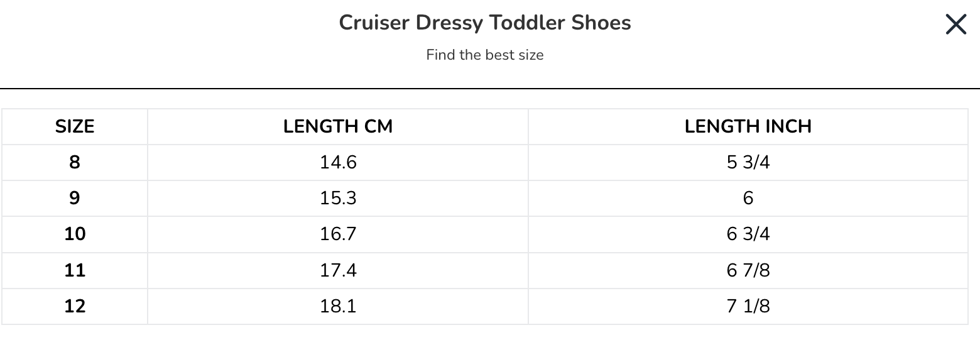Screen dimensions: 980x347
Task: Click the 15.3 cm length cell
Action: coord(338,198)
